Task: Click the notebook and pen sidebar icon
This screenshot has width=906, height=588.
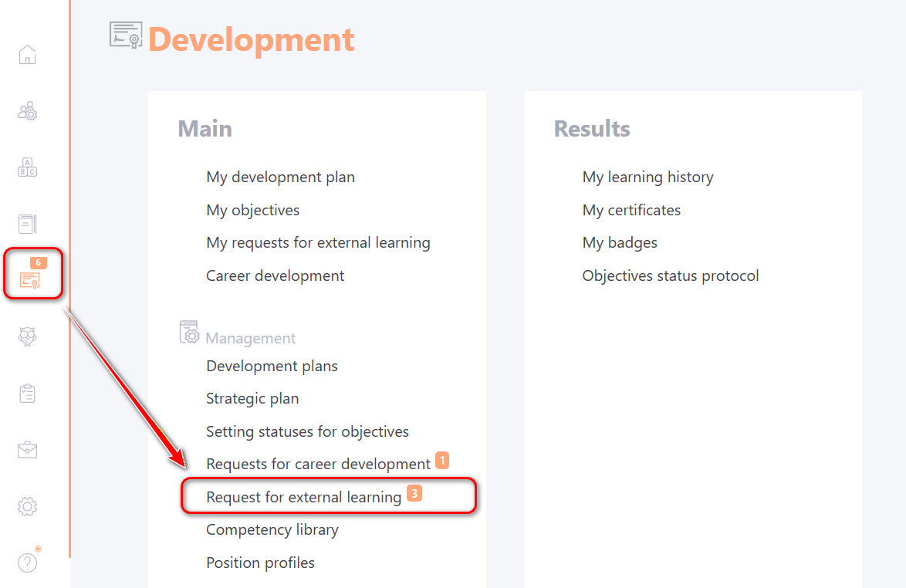Action: point(27,224)
